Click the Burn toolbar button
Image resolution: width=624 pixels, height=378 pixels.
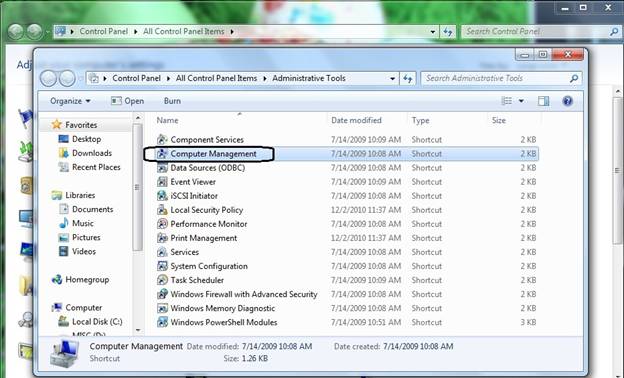point(172,101)
